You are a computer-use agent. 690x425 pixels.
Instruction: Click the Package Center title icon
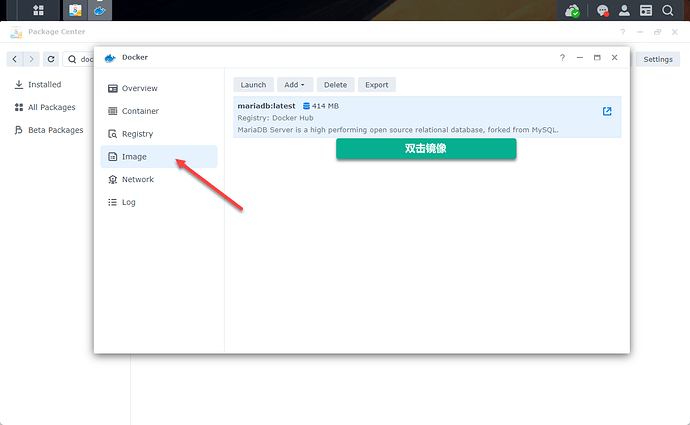pyautogui.click(x=16, y=32)
